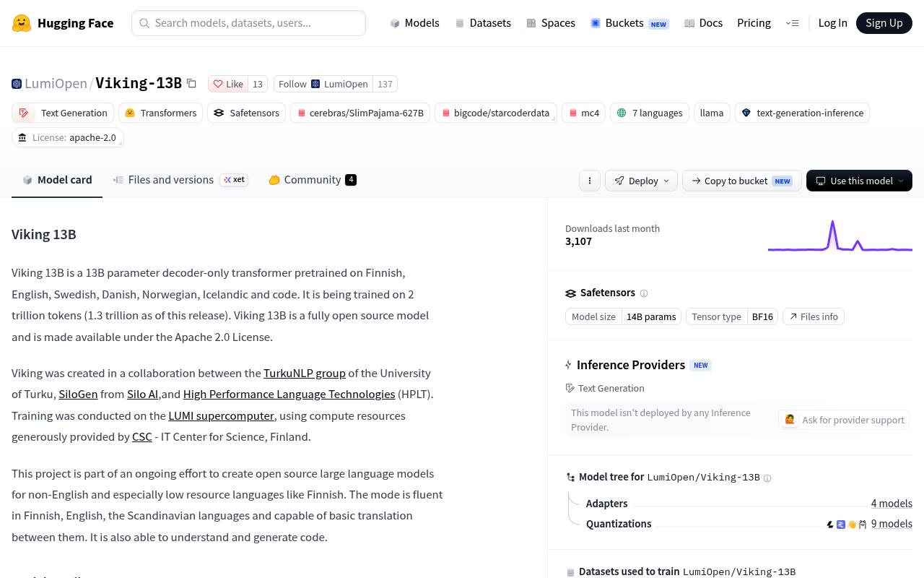Click the Text Generation inference task label
Screen dimensions: 924x578
605,388
